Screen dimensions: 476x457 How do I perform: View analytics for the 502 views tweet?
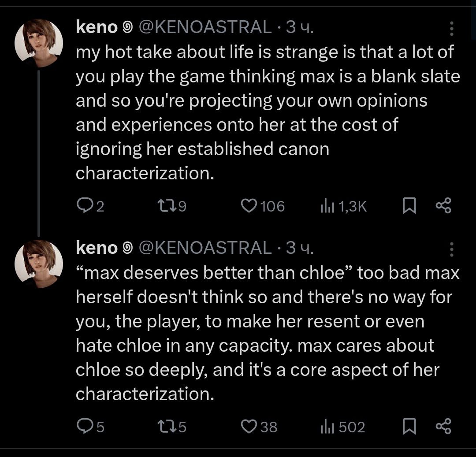point(326,427)
